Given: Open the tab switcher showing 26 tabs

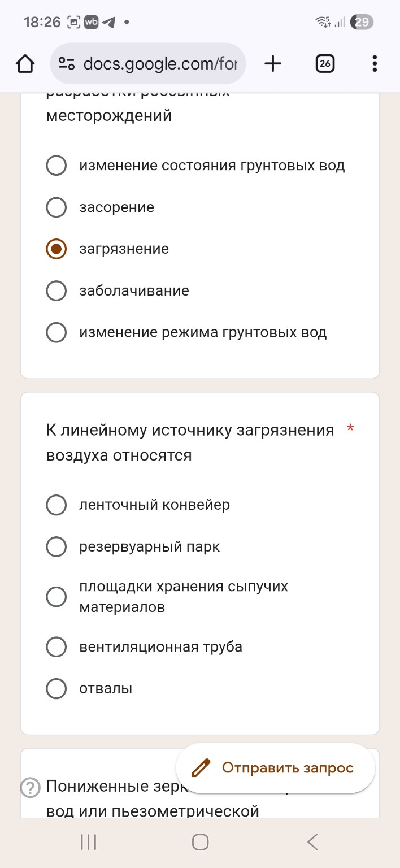Looking at the screenshot, I should [323, 63].
